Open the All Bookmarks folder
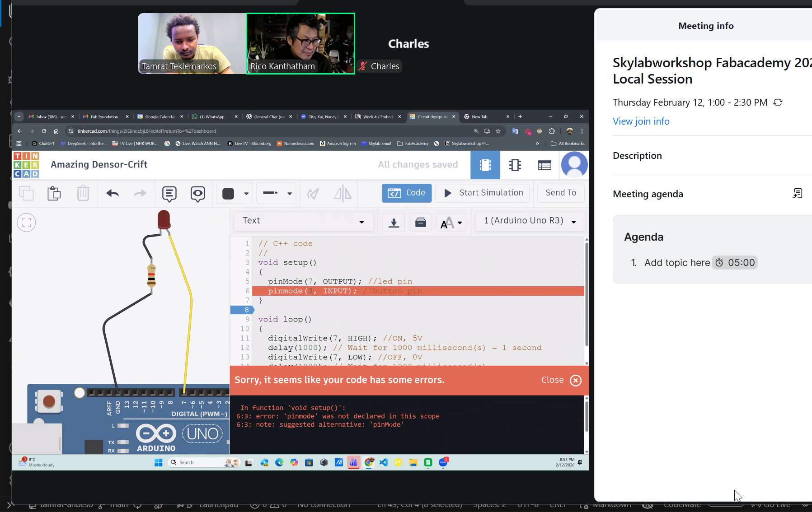 [568, 144]
